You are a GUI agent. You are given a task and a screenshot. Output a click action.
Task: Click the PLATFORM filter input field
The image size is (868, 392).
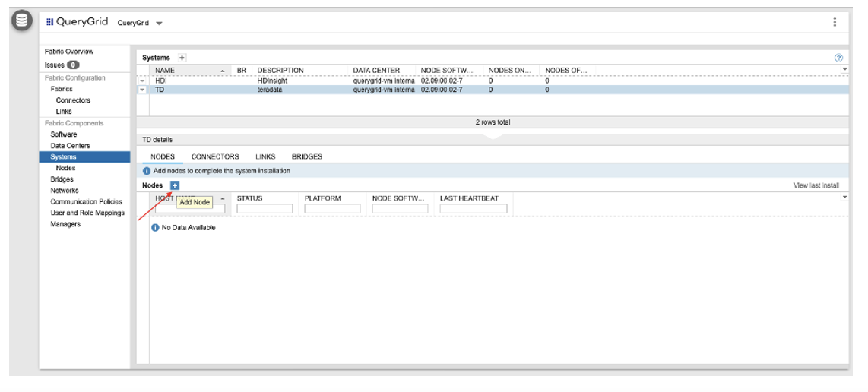click(x=332, y=209)
